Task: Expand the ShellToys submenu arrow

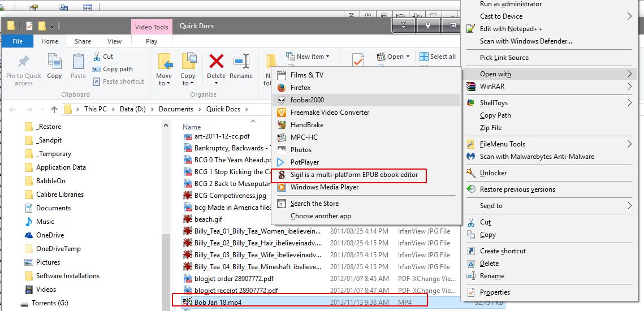Action: (x=629, y=103)
